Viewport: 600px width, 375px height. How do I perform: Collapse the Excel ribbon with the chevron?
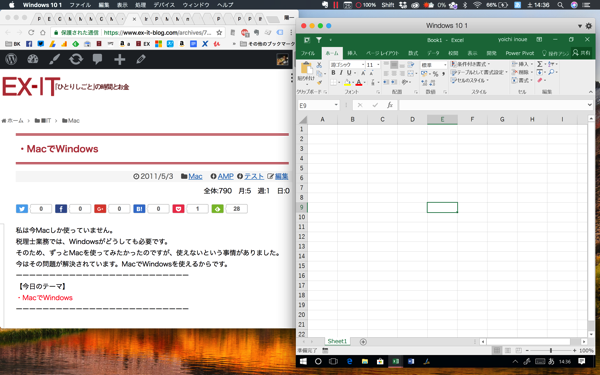[x=590, y=92]
